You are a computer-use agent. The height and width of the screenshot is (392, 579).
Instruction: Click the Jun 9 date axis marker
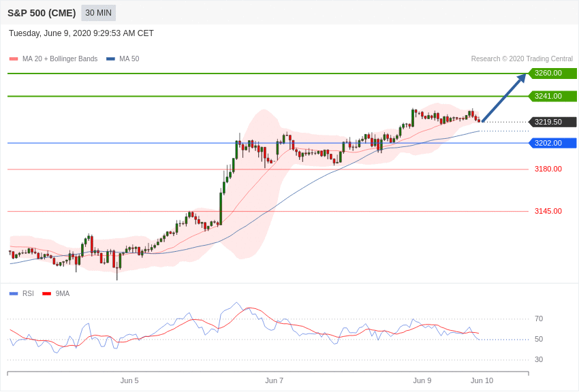coord(422,380)
